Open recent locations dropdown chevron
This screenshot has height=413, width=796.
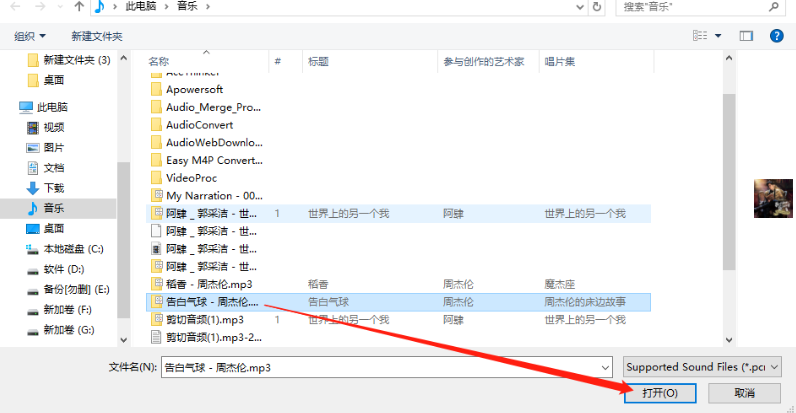(60, 7)
